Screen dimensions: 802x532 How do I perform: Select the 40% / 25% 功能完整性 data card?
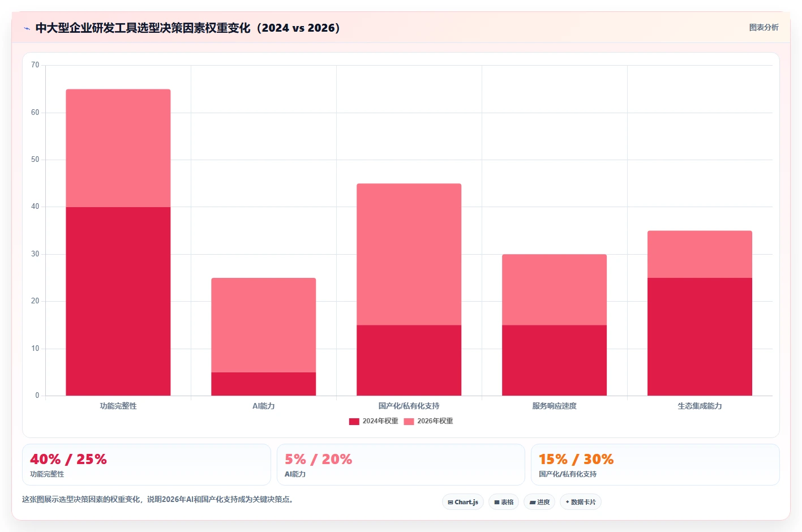[147, 465]
